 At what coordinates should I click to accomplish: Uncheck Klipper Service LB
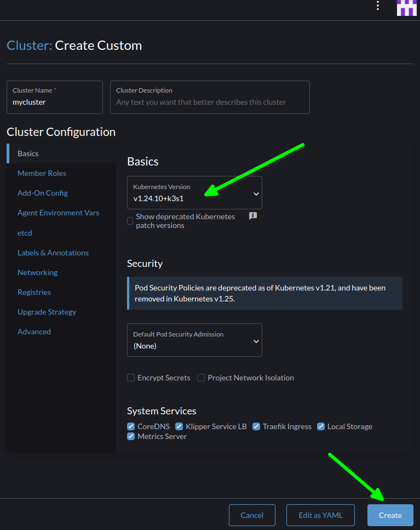click(179, 426)
